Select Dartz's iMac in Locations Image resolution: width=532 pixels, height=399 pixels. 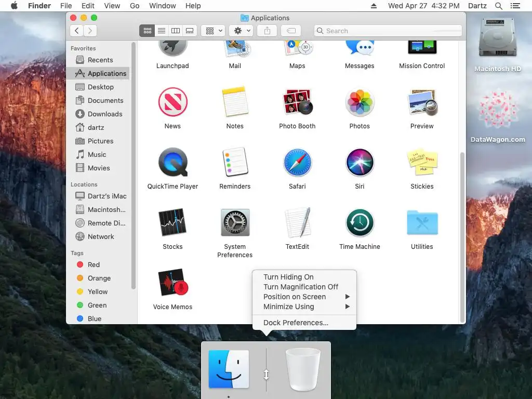pyautogui.click(x=98, y=196)
